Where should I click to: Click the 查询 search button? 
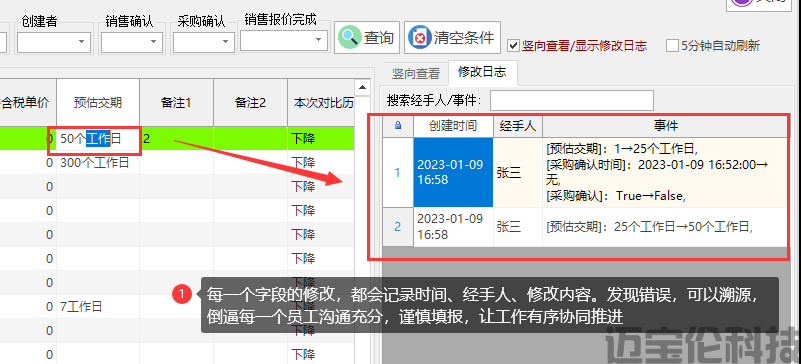pos(367,37)
